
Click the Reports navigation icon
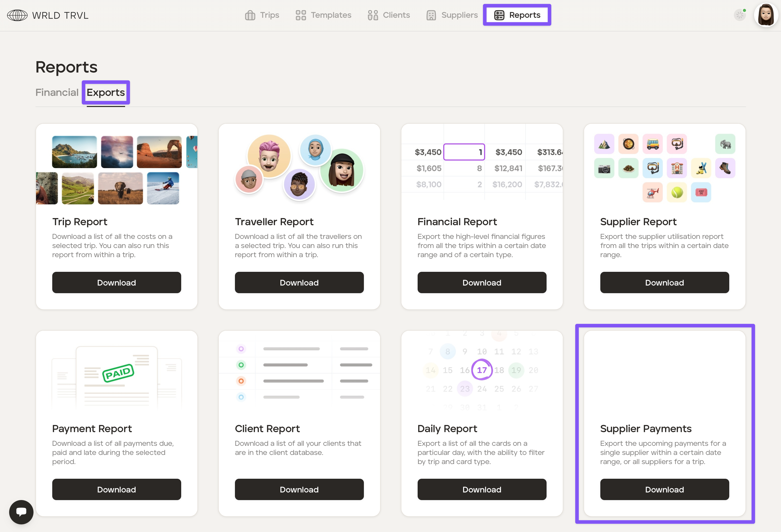tap(499, 15)
